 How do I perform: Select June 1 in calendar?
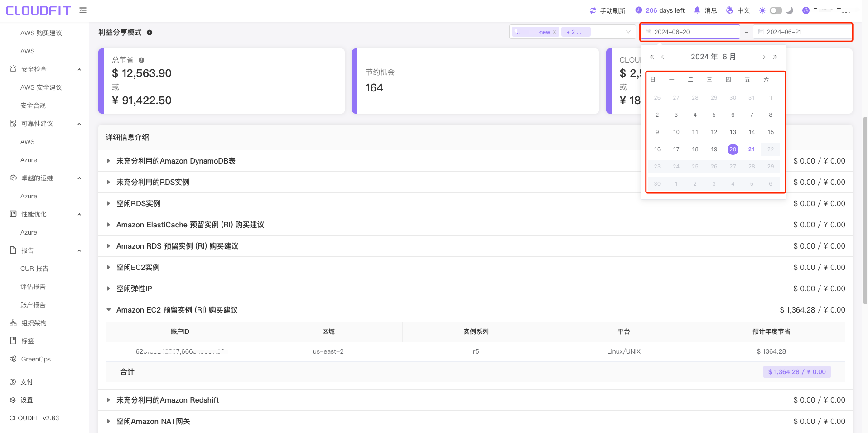[x=771, y=98]
